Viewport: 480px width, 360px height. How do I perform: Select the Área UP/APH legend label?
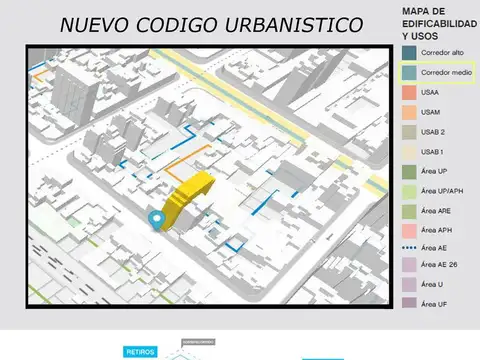point(442,191)
